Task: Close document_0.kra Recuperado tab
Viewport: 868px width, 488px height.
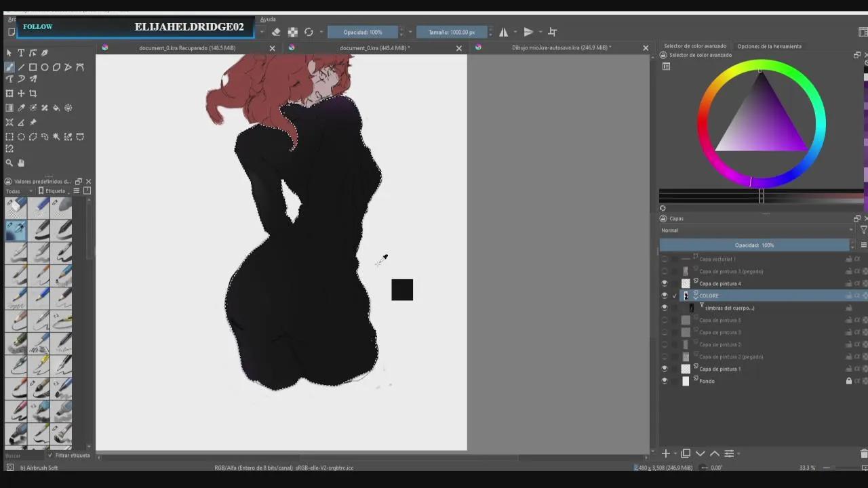Action: pyautogui.click(x=273, y=48)
